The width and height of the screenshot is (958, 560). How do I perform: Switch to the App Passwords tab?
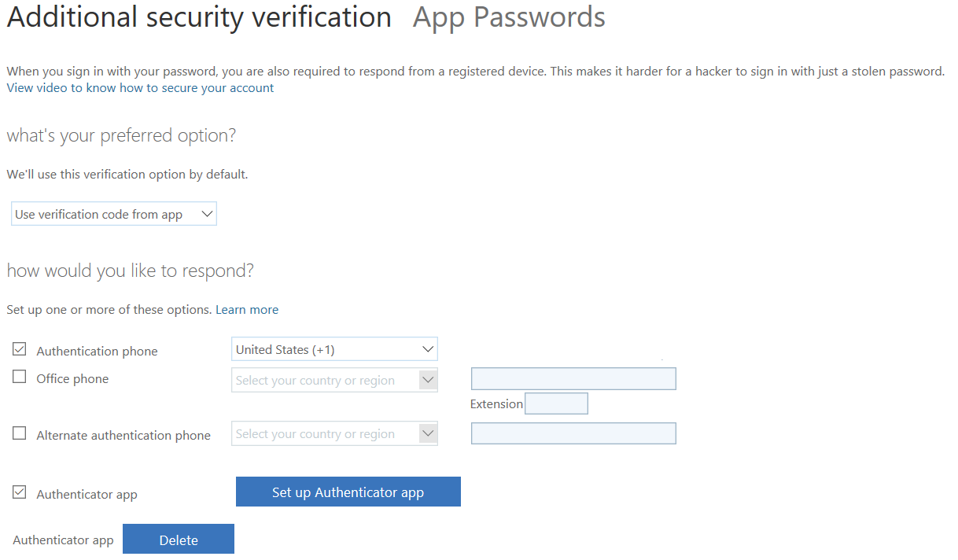point(509,17)
